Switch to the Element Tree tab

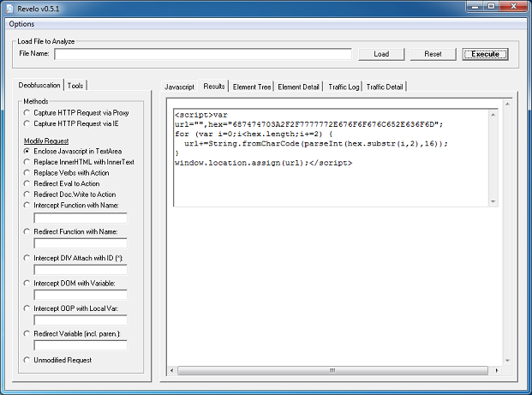[251, 87]
